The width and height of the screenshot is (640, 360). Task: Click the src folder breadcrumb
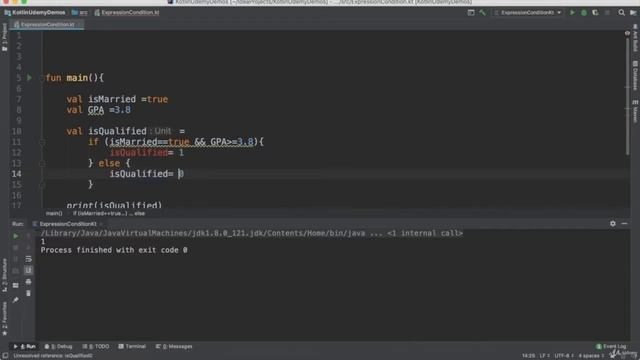pos(80,13)
